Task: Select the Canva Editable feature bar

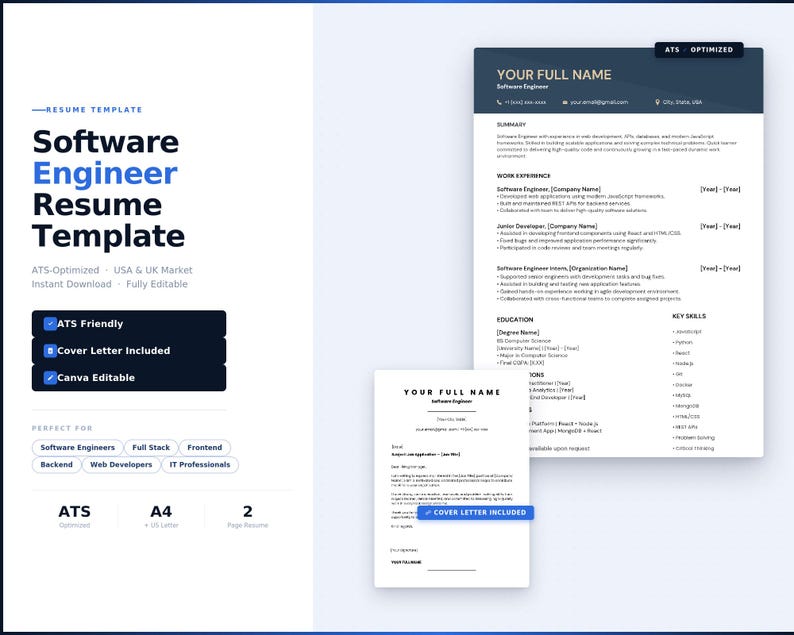Action: click(x=129, y=377)
